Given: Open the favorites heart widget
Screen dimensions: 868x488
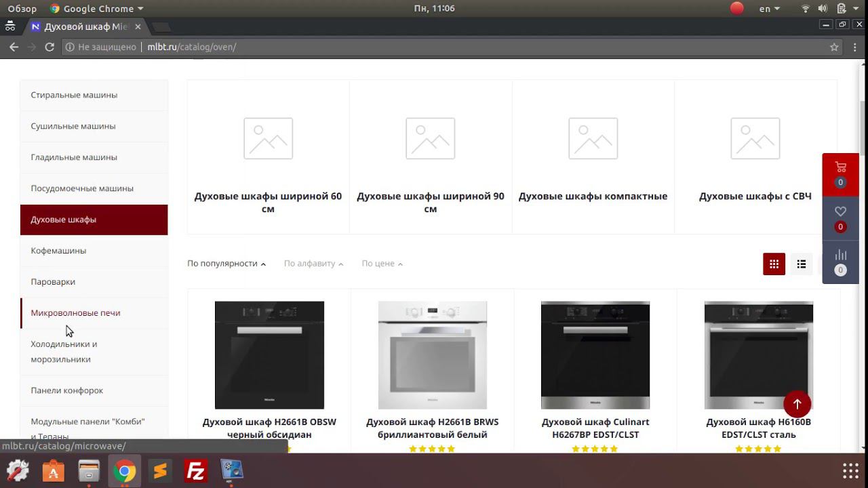Looking at the screenshot, I should tap(841, 218).
